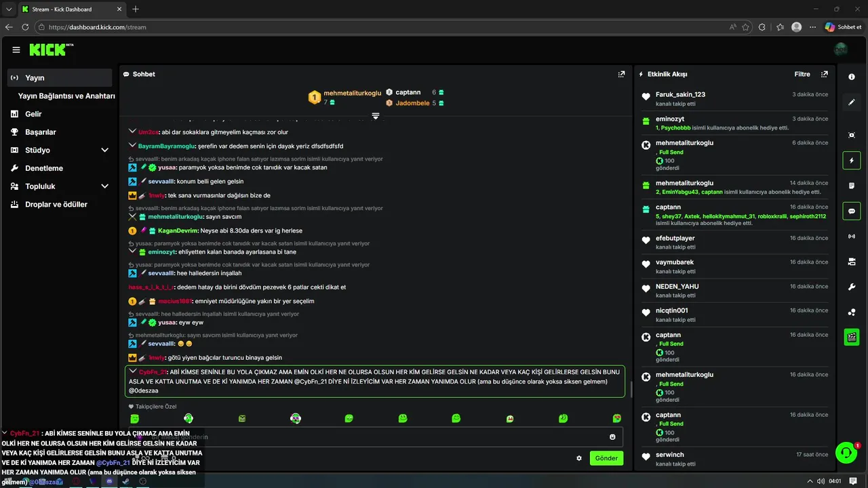Expand the Topluluk sidebar section
This screenshot has height=488, width=868.
tap(104, 186)
